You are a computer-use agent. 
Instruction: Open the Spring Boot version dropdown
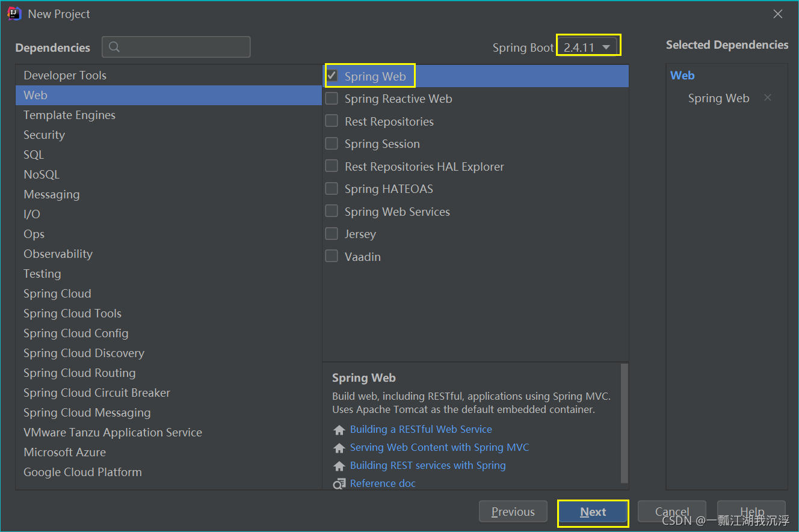[588, 47]
